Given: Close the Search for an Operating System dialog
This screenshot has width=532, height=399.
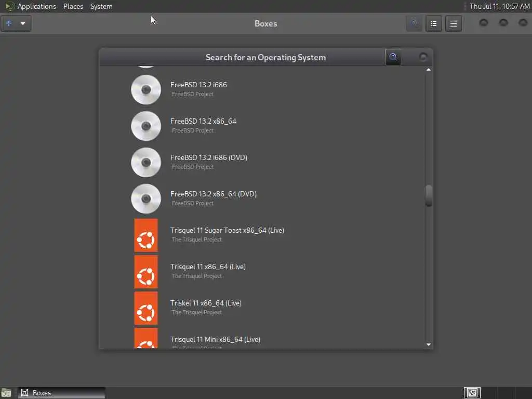Looking at the screenshot, I should 423,57.
